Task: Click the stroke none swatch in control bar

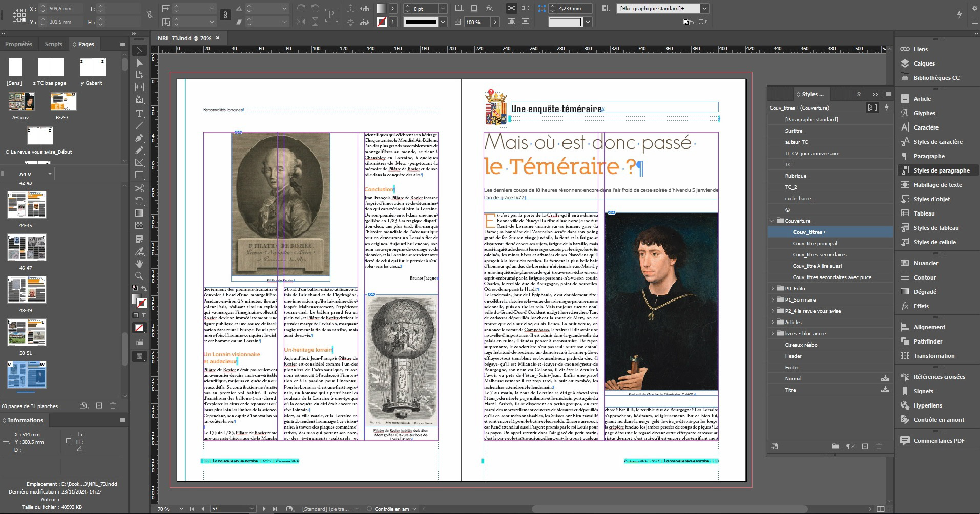Action: click(382, 22)
